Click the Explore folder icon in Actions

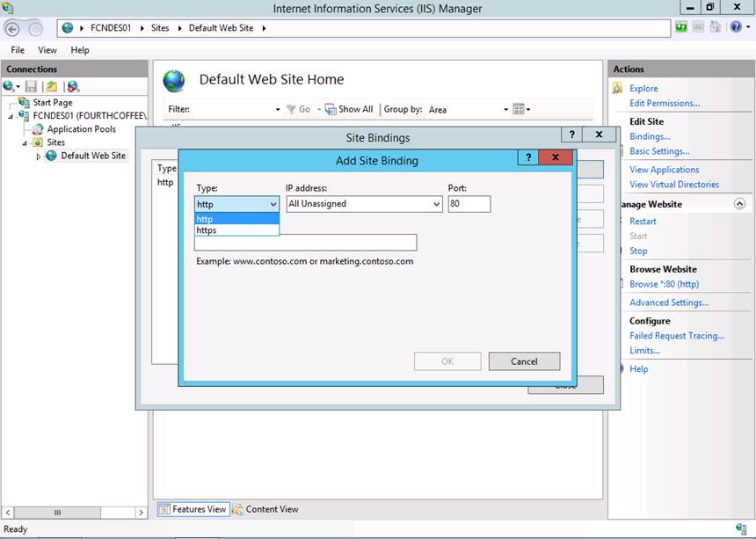click(618, 88)
